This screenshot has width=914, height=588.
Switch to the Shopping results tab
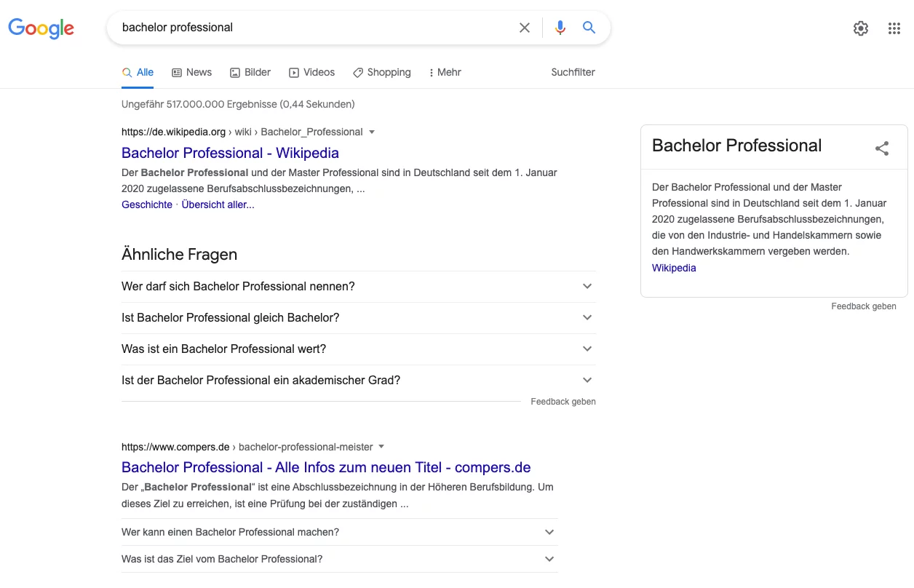click(x=382, y=72)
